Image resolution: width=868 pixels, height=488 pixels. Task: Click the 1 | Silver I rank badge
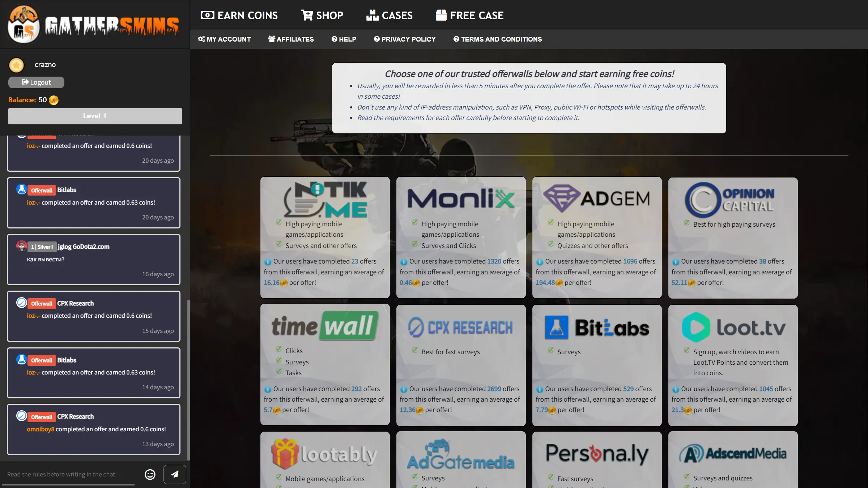(42, 247)
